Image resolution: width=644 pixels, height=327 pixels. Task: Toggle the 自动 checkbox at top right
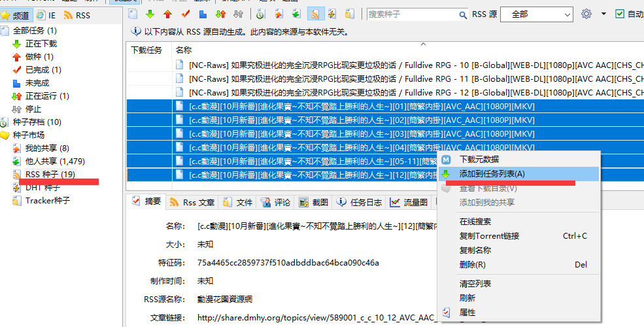(x=620, y=14)
